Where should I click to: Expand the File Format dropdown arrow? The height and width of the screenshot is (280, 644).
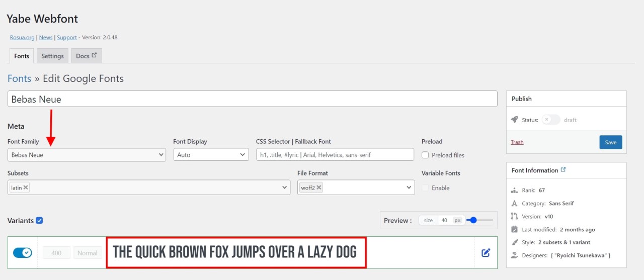pyautogui.click(x=409, y=188)
